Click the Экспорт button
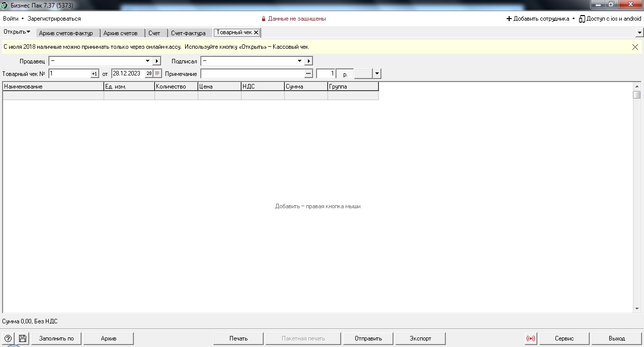Image resolution: width=644 pixels, height=347 pixels. [421, 338]
